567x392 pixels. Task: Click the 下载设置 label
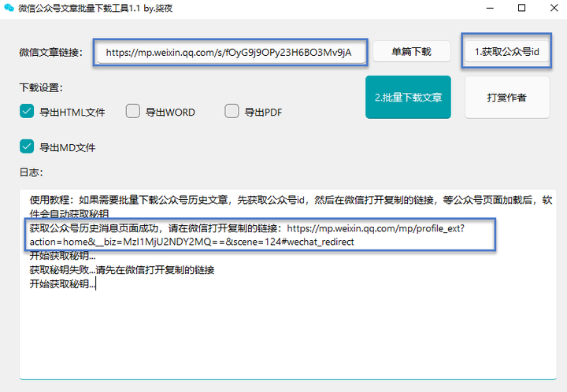click(41, 88)
